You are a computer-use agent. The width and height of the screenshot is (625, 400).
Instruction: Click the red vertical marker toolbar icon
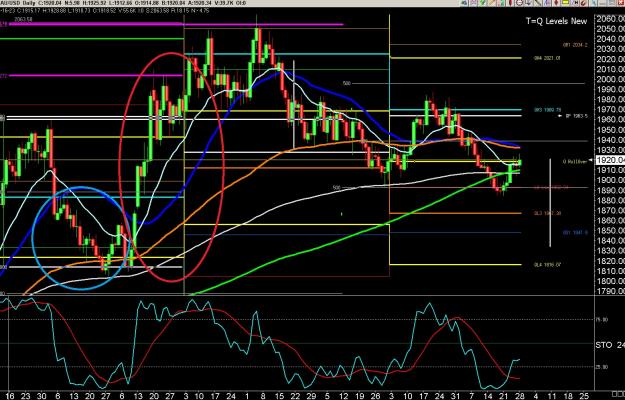511,3
